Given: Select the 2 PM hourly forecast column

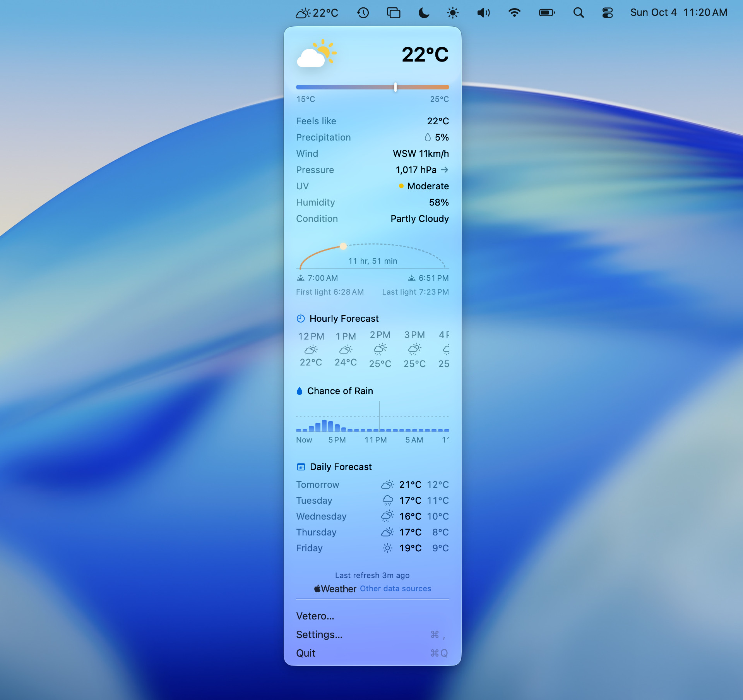Looking at the screenshot, I should pos(380,350).
